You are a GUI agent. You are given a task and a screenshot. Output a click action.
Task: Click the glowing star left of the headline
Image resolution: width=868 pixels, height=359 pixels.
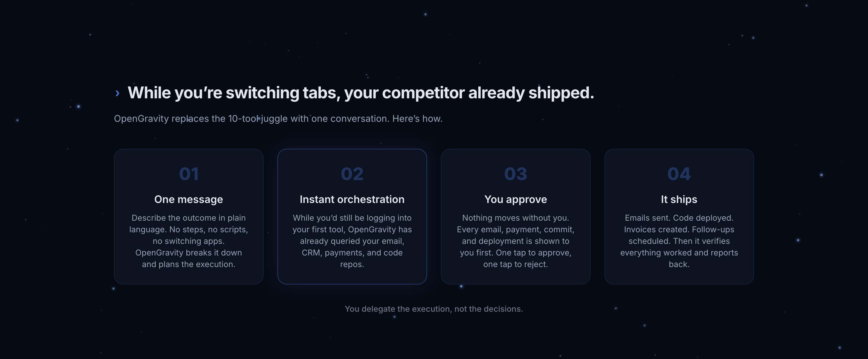point(79,106)
